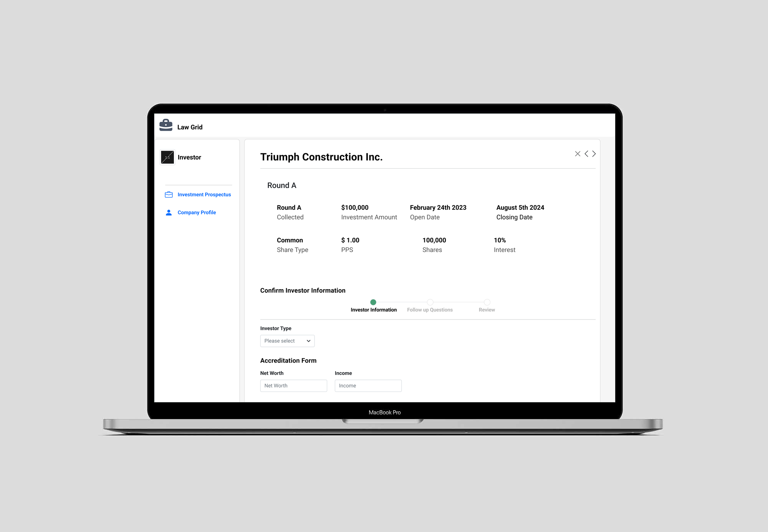Go to next record with right chevron
This screenshot has height=532, width=768.
(x=594, y=154)
